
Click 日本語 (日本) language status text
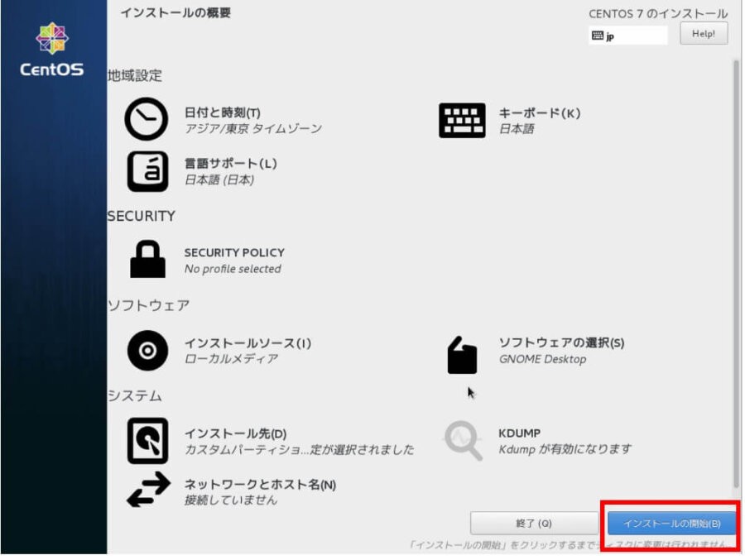(x=219, y=179)
